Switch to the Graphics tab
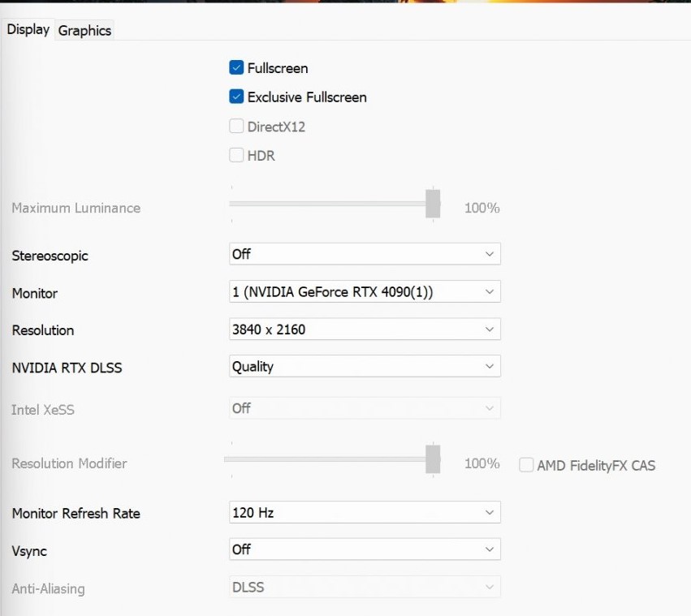The width and height of the screenshot is (691, 616). point(84,31)
